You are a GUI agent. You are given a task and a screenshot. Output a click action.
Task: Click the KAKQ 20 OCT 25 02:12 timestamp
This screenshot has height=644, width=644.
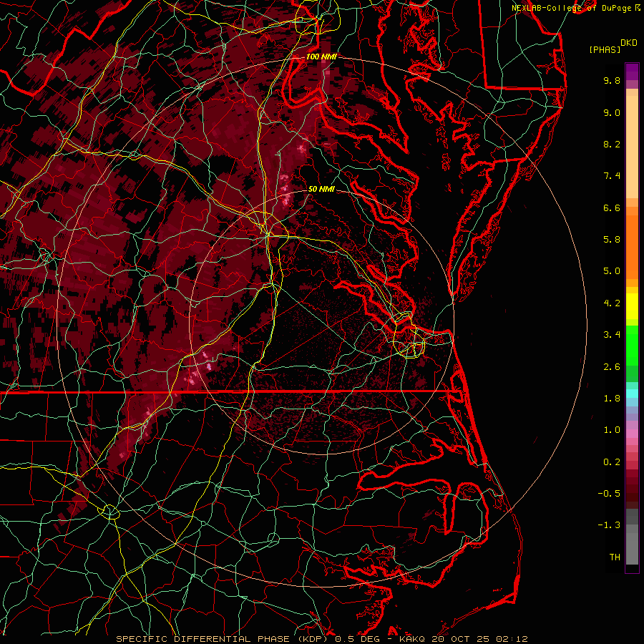pos(463,639)
